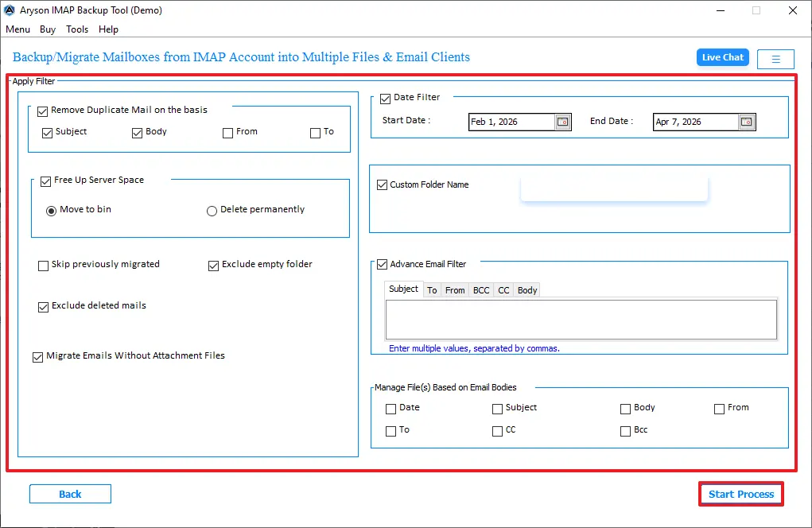Click the hamburger menu icon button
The image size is (812, 528).
775,59
